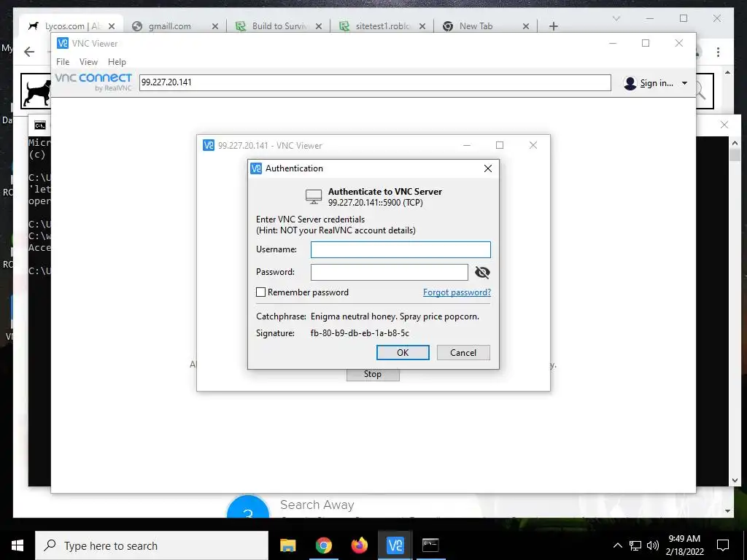Switch to the gmaill.com browser tab
Screen dimensions: 747x560
coord(169,26)
